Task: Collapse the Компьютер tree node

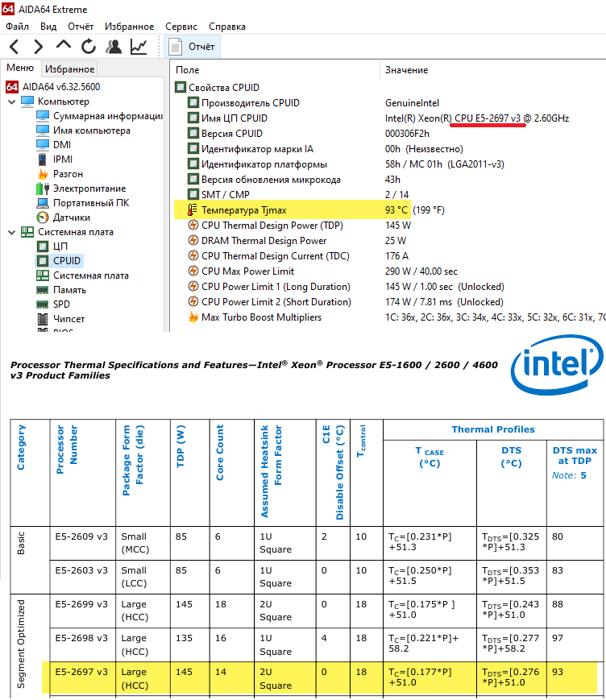Action: click(11, 101)
